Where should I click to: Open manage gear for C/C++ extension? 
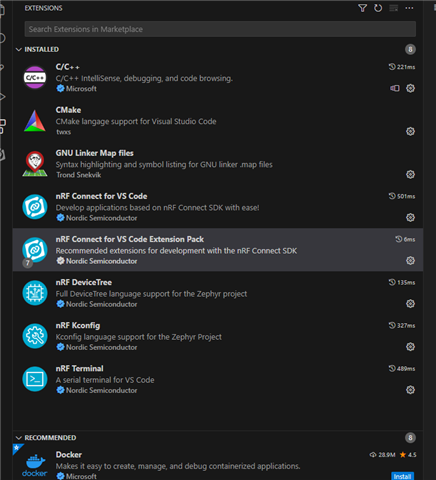tap(410, 88)
